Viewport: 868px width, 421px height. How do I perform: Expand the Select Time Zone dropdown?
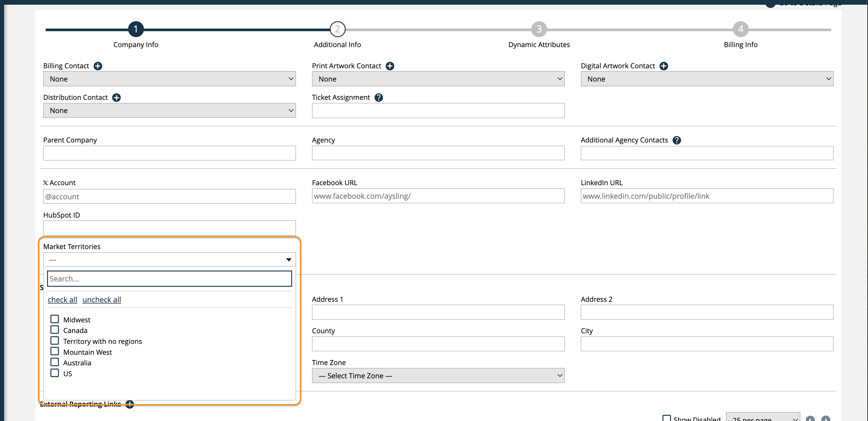[x=438, y=376]
